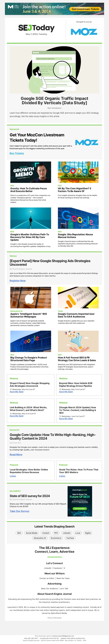Open the Apple logo article thumbnail

(x=31, y=297)
